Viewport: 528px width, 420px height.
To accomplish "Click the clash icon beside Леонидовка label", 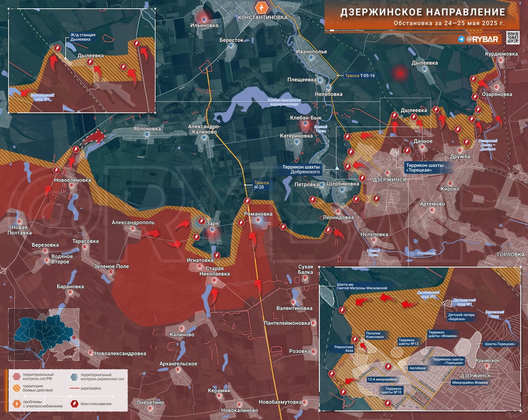I will pyautogui.click(x=328, y=230).
